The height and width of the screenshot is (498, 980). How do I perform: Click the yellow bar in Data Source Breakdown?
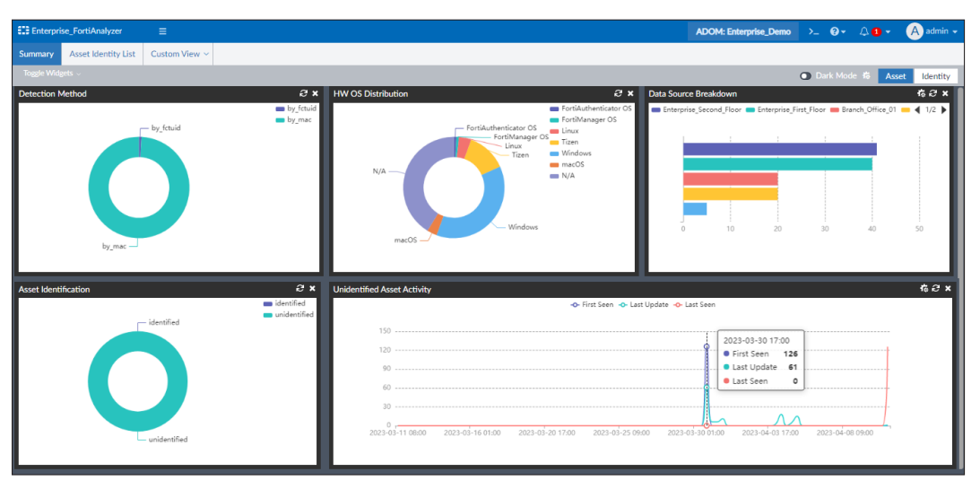[730, 194]
